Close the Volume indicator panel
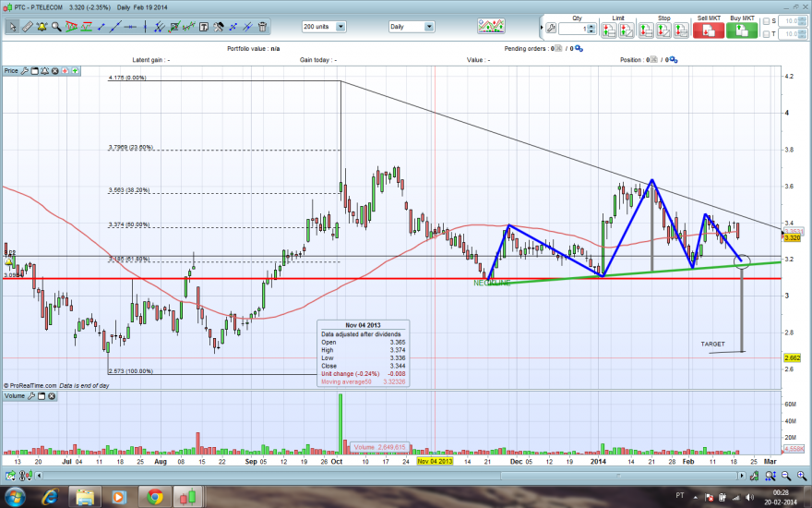 (53, 396)
